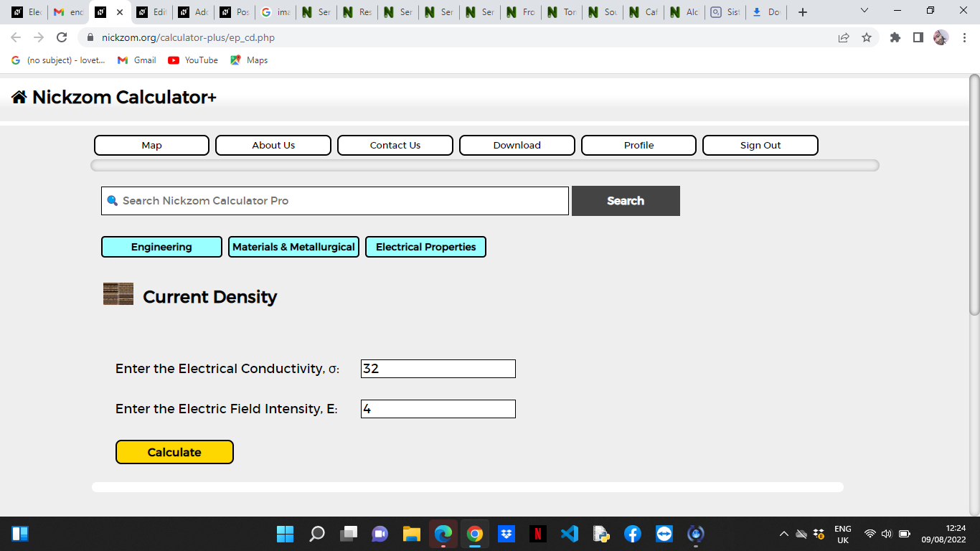Go to Materials & Metallurgical breadcrumb
This screenshot has height=551, width=980.
(293, 247)
